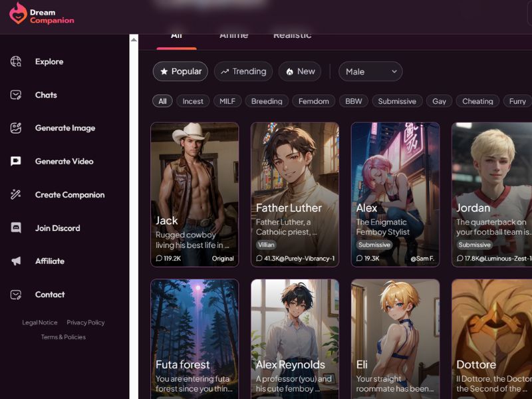Click the scrollbar up arrow

(x=134, y=40)
